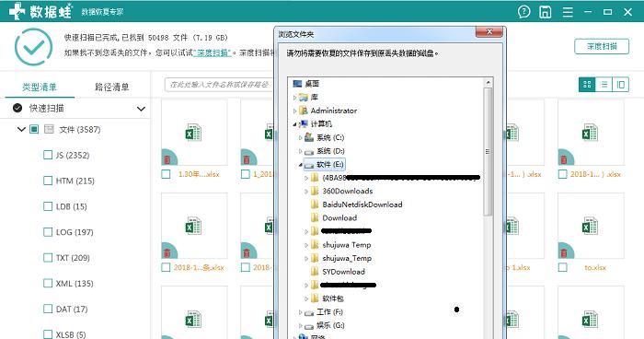Viewport: 644px width, 339px height.
Task: Collapse the 快速扫描 section chevron
Action: pos(141,109)
